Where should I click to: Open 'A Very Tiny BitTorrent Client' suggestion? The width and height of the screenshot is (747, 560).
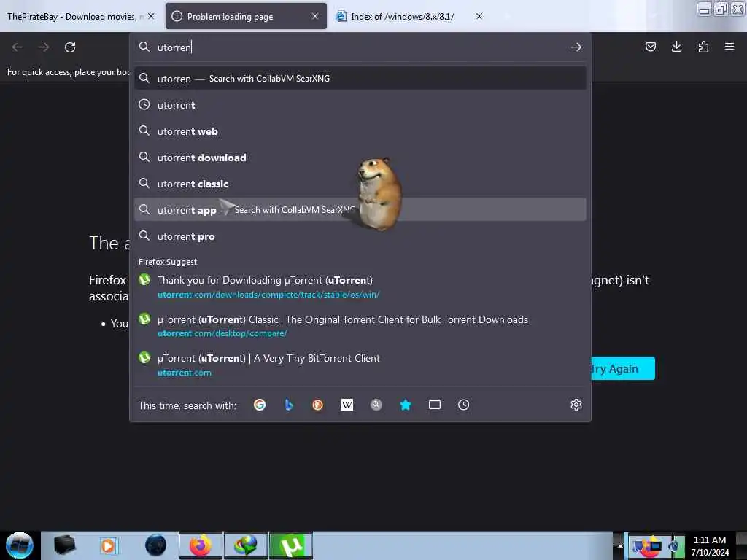tap(360, 365)
